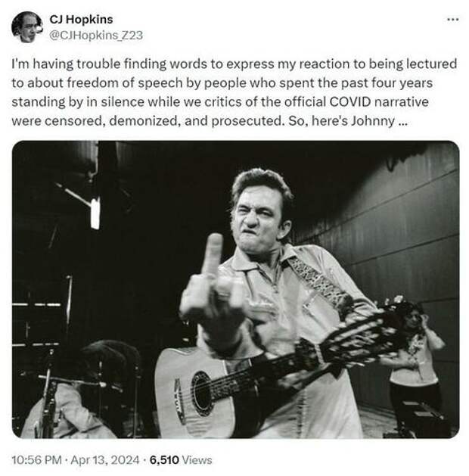Open the CJ Hopkins display name link
This screenshot has height=476, width=469.
click(81, 20)
